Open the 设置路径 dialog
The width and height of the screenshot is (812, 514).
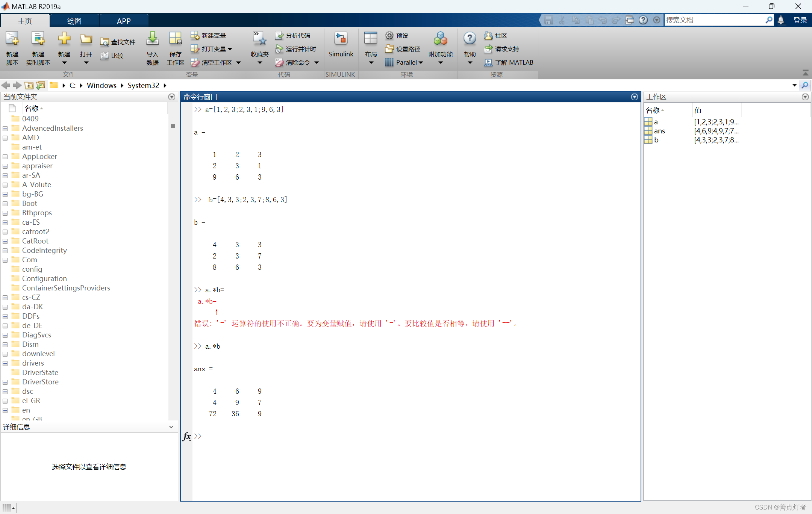(x=403, y=48)
